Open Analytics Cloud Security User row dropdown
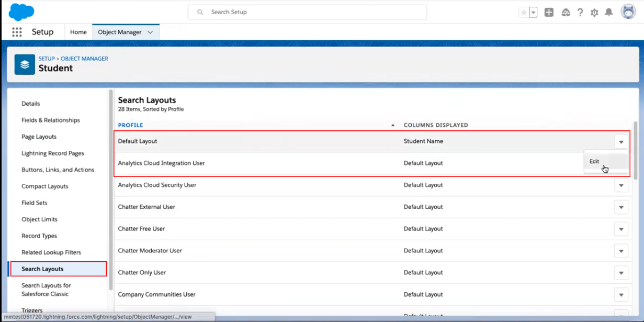Viewport: 644px width, 322px height. click(621, 185)
